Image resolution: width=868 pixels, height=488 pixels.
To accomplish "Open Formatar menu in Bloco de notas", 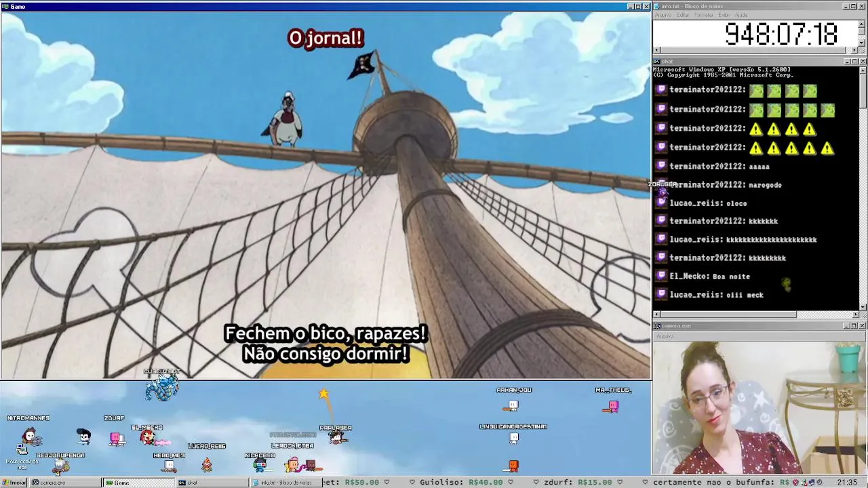I will (704, 15).
